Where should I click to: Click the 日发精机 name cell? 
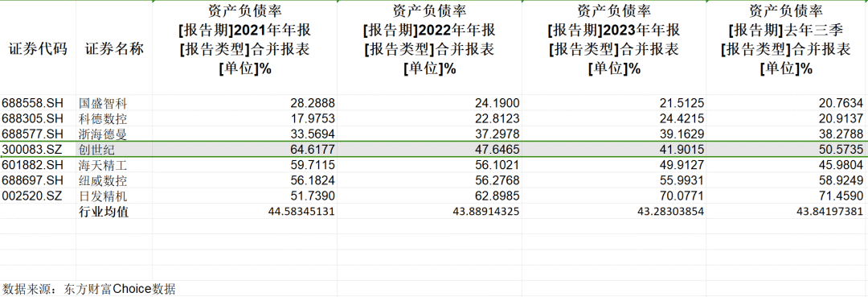click(115, 196)
